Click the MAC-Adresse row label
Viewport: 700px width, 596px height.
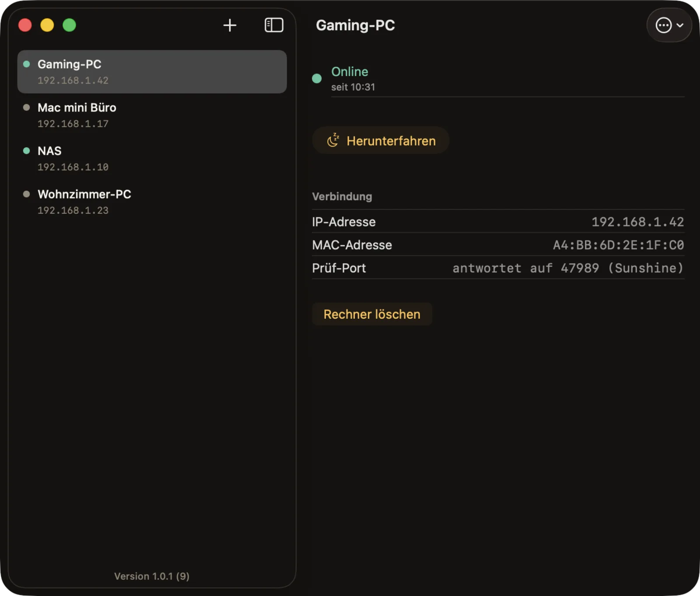tap(352, 245)
